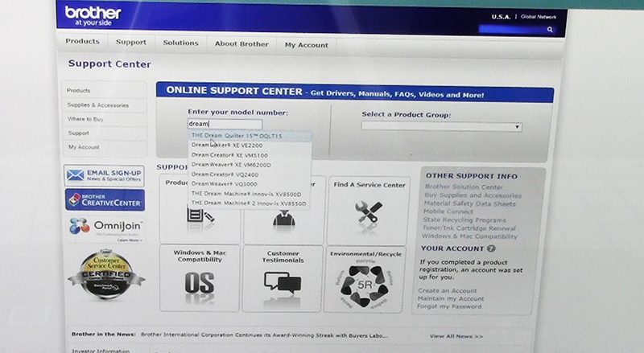Open Brother CreativeCenter banner
This screenshot has height=353, width=644.
105,200
